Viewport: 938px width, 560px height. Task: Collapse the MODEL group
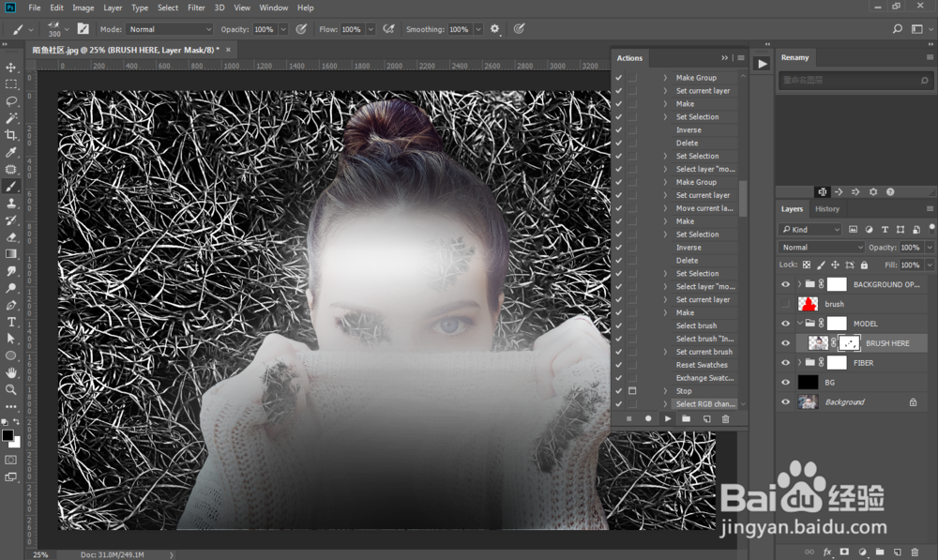(800, 324)
